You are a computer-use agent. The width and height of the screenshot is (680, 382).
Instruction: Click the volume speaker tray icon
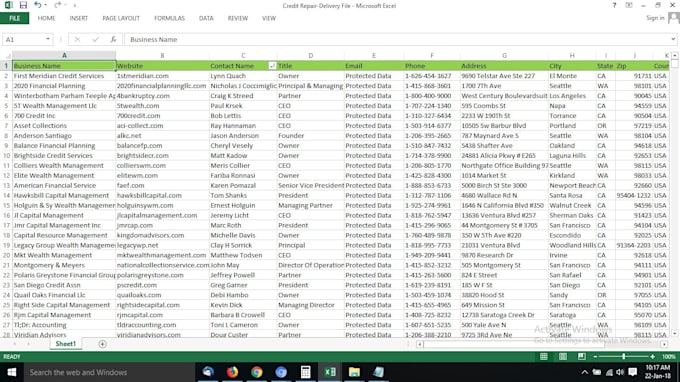pyautogui.click(x=620, y=372)
